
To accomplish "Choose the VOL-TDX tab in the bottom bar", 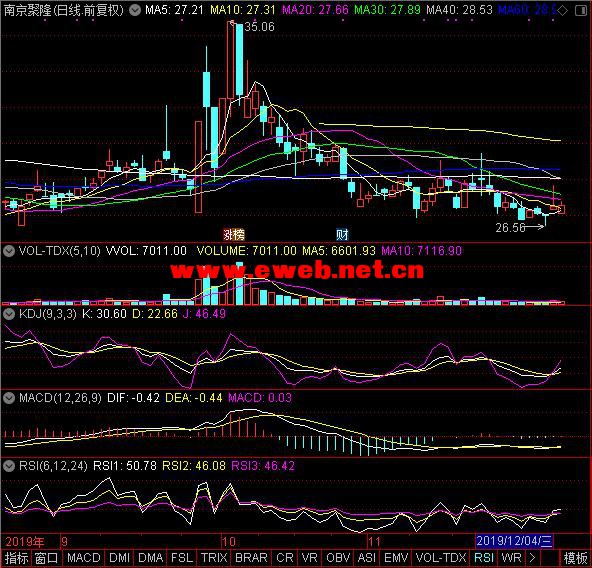I will tap(441, 558).
